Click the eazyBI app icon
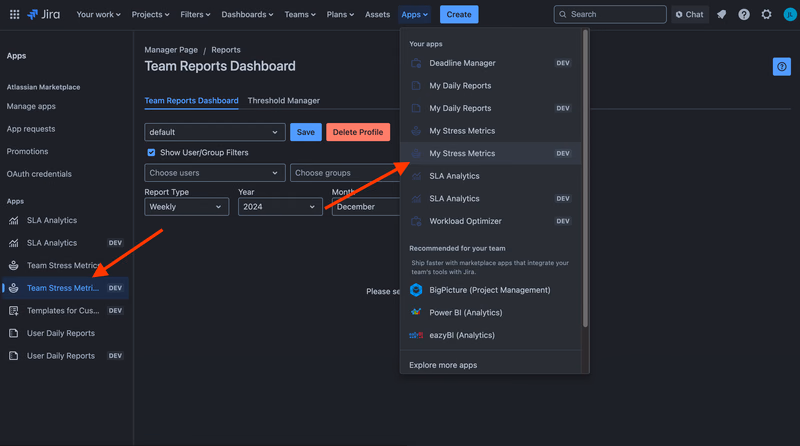The image size is (800, 446). point(416,335)
